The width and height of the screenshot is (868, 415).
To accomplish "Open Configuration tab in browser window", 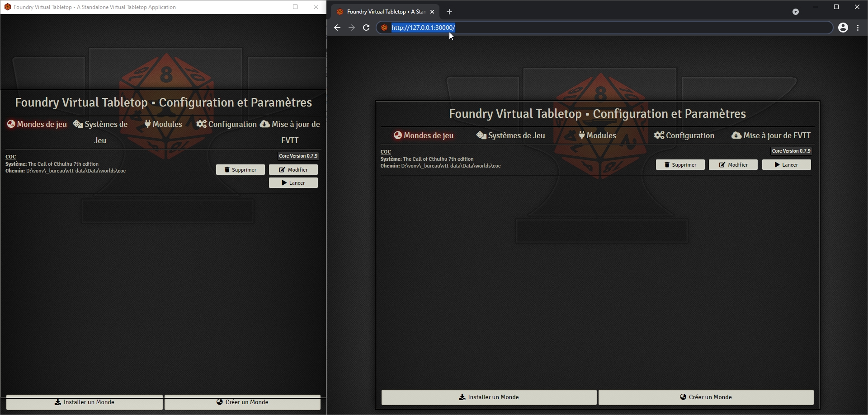I will [684, 135].
